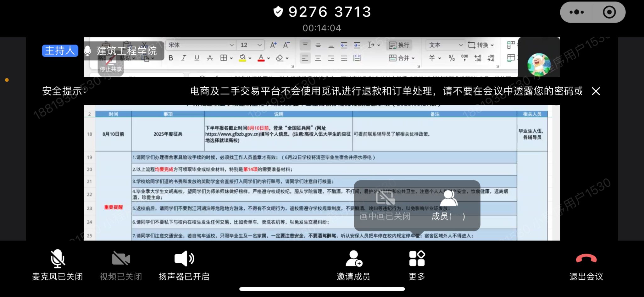644x297 pixels.
Task: Expand the font size 12 dropdown
Action: 259,45
